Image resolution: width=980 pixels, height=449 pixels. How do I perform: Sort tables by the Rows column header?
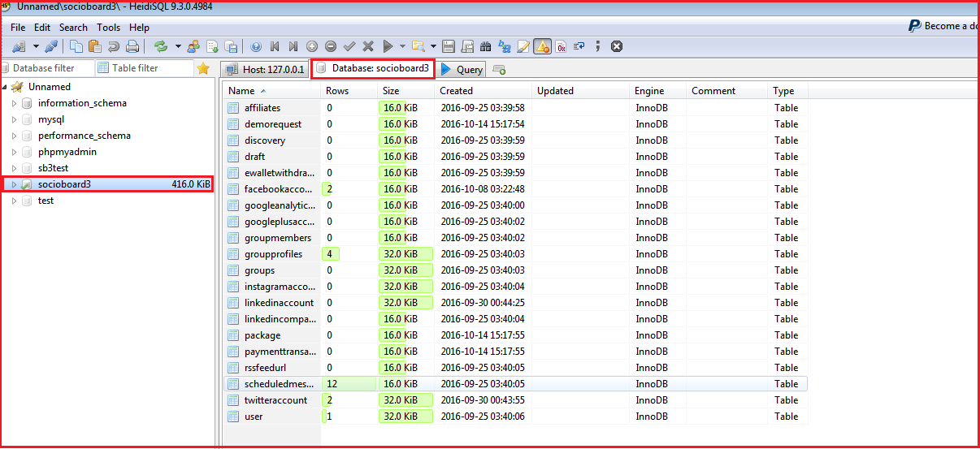(349, 91)
